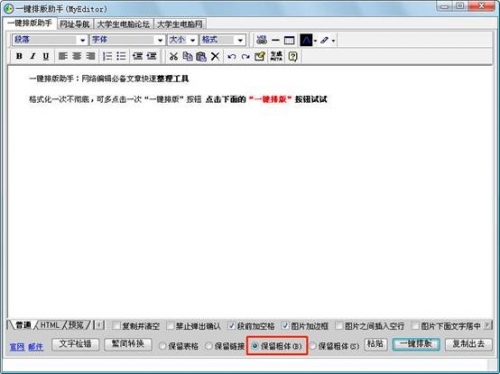Undo the last edit
500x374 pixels.
tap(232, 57)
